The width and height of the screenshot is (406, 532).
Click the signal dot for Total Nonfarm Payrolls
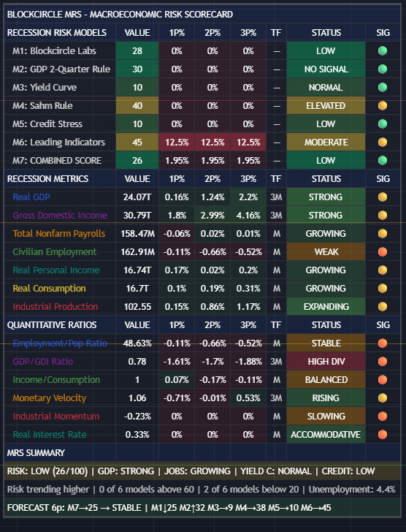[383, 233]
